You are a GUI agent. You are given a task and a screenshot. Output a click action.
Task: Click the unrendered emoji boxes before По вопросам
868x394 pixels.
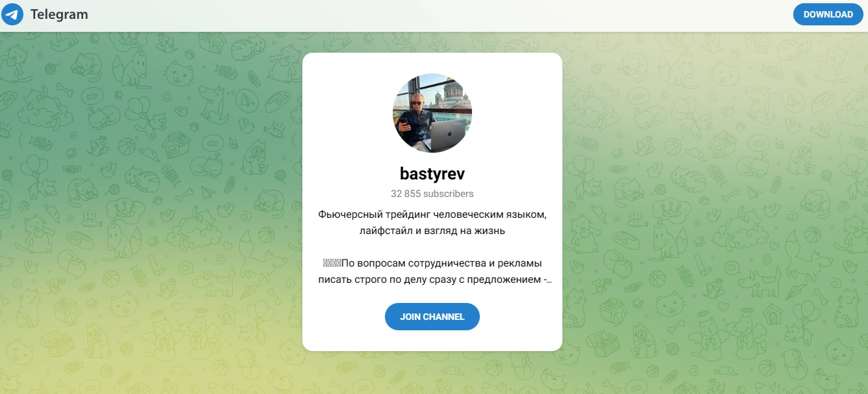[332, 263]
